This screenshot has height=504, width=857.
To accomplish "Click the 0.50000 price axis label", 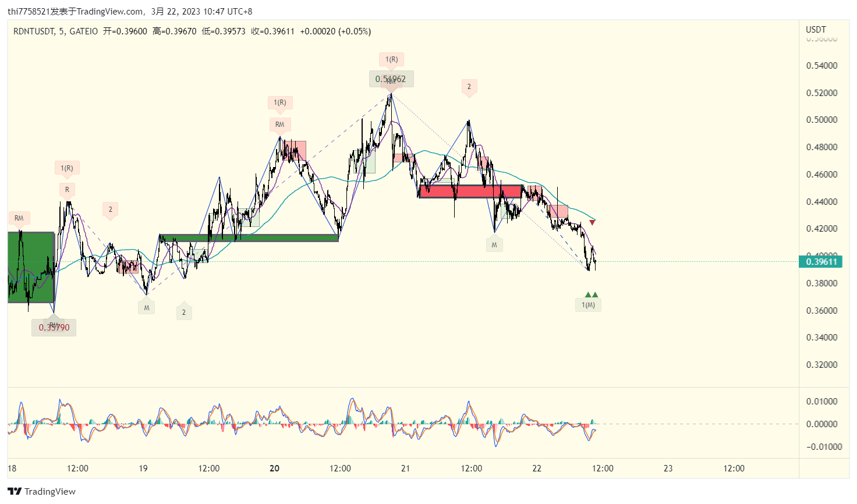I will click(821, 120).
